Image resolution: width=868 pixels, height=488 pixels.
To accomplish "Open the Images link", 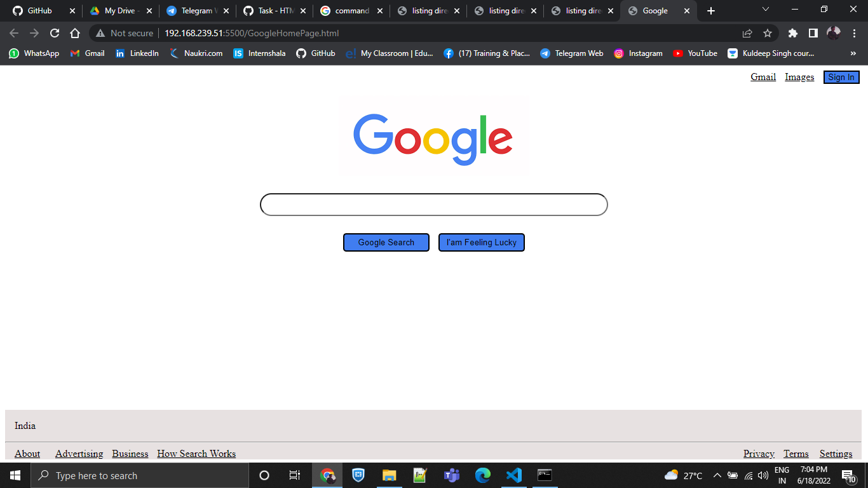I will tap(799, 77).
